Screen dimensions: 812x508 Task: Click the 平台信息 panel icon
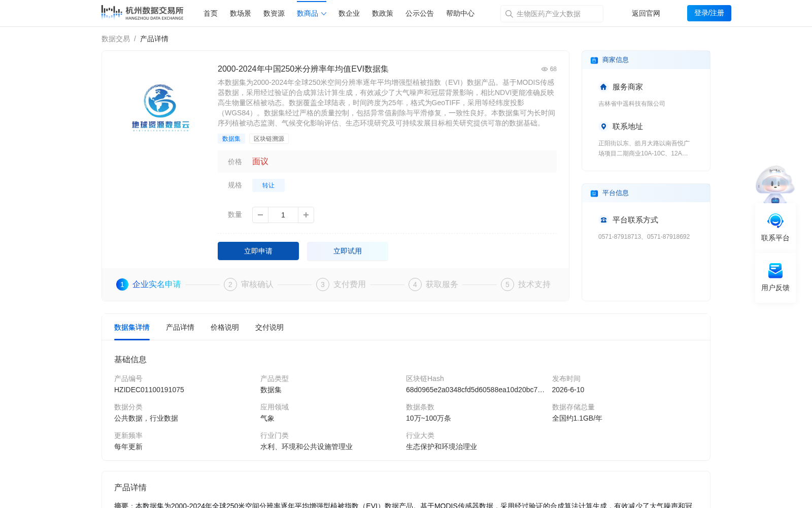pyautogui.click(x=594, y=193)
